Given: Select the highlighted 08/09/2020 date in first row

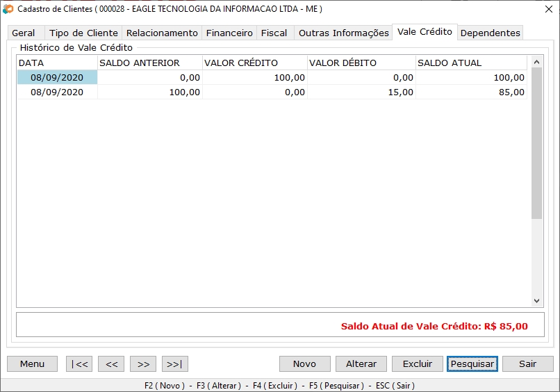Looking at the screenshot, I should (57, 77).
